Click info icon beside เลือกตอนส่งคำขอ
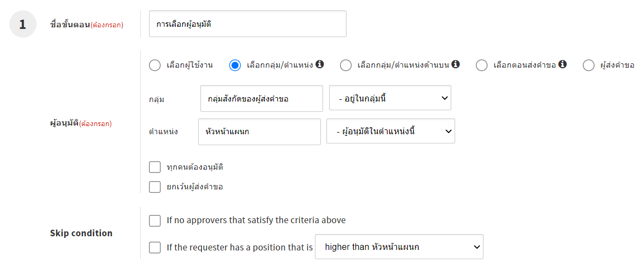 coord(563,64)
